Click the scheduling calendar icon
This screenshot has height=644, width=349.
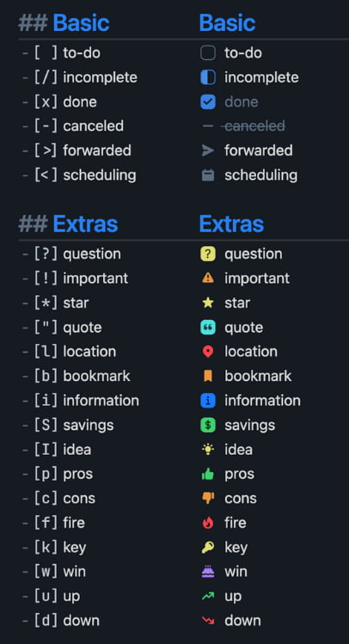pyautogui.click(x=208, y=175)
